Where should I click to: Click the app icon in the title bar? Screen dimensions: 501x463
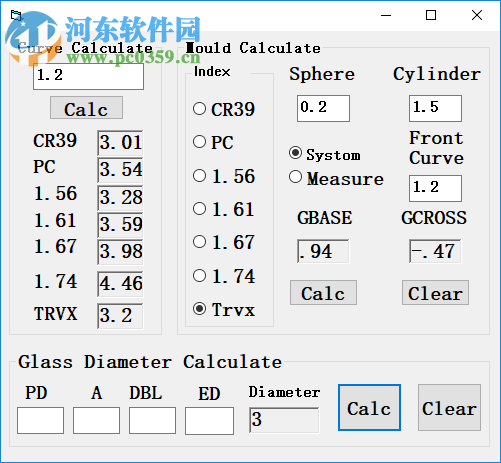coord(16,15)
